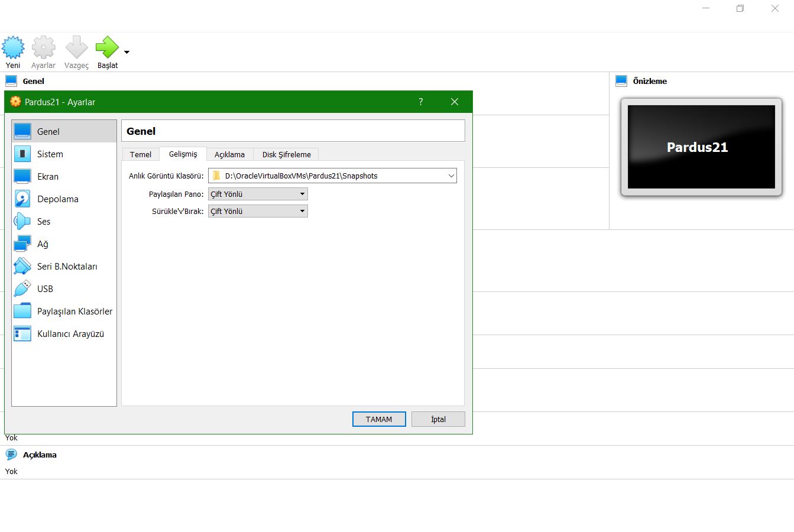Screen dimensions: 794x532
Task: Click the Seri B.Noktaları port icon
Action: click(x=22, y=266)
